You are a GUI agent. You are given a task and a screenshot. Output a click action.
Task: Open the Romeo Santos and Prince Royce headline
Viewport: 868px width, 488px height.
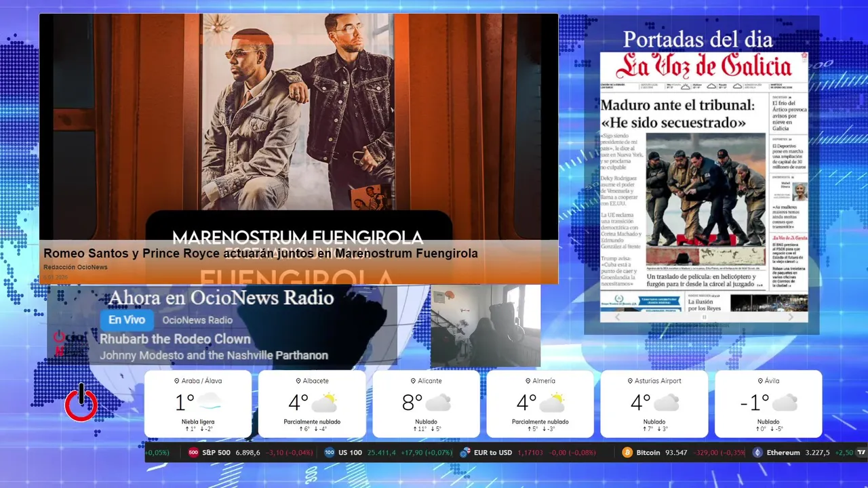click(260, 253)
